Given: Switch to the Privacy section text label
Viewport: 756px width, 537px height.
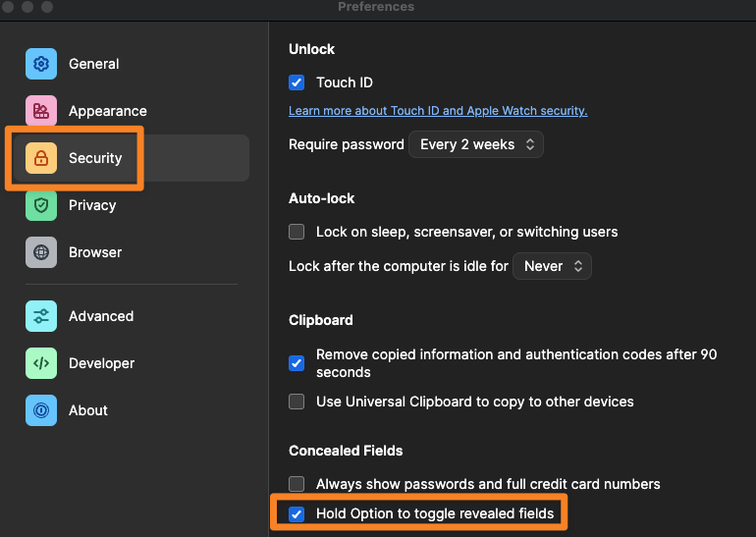Looking at the screenshot, I should pos(92,205).
